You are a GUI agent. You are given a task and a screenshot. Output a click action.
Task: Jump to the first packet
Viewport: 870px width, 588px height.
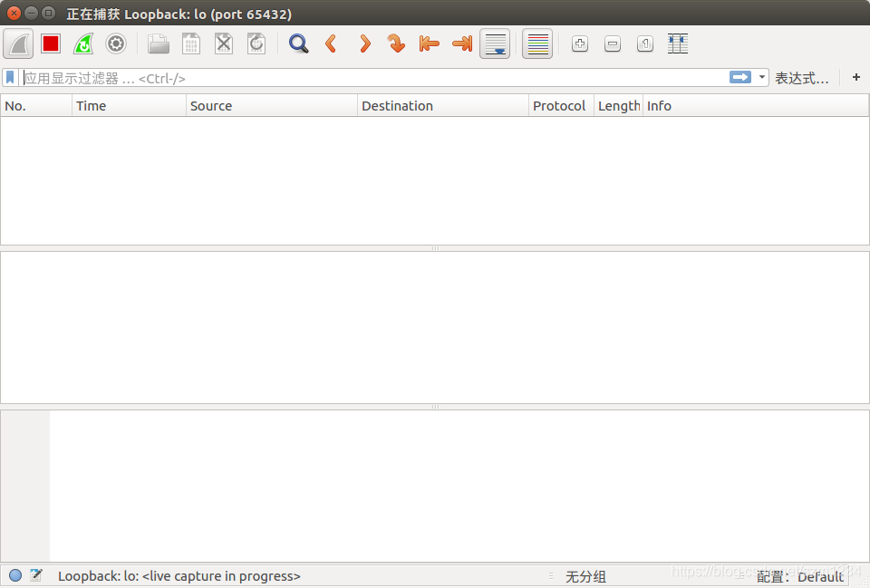429,43
